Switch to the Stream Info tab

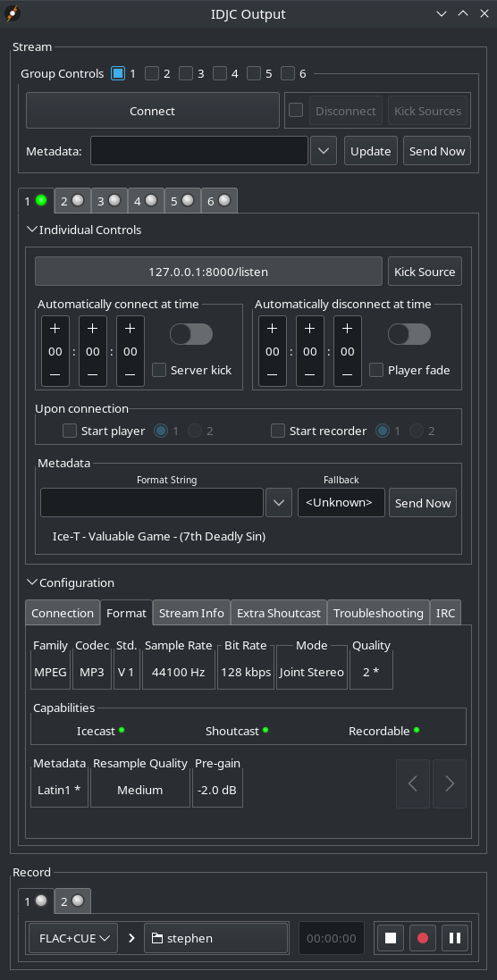(191, 613)
